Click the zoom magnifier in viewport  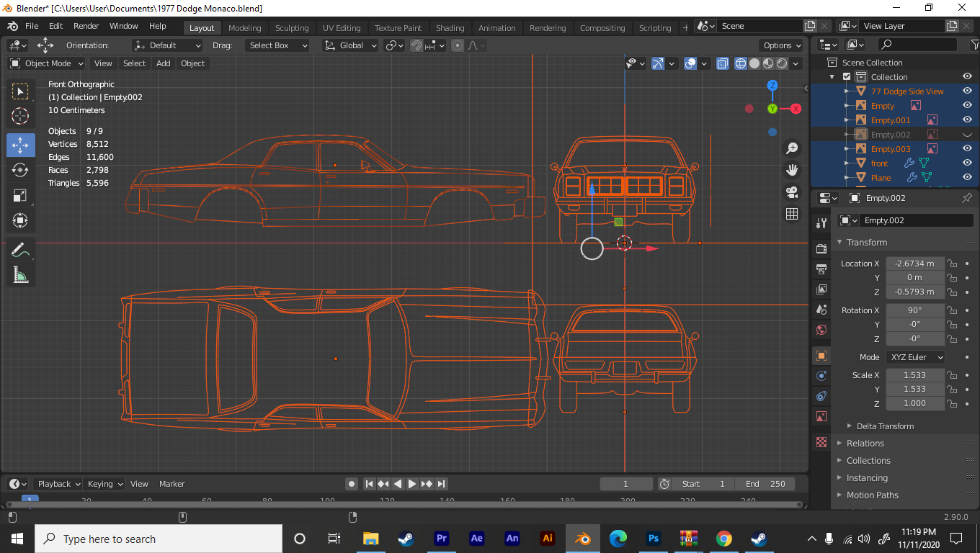click(x=792, y=148)
